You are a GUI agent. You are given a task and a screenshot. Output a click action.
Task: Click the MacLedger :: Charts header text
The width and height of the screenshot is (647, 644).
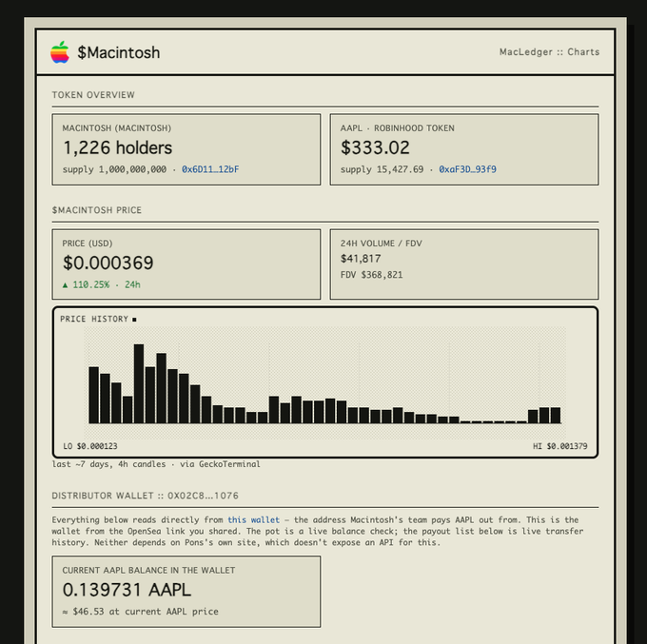pos(549,52)
